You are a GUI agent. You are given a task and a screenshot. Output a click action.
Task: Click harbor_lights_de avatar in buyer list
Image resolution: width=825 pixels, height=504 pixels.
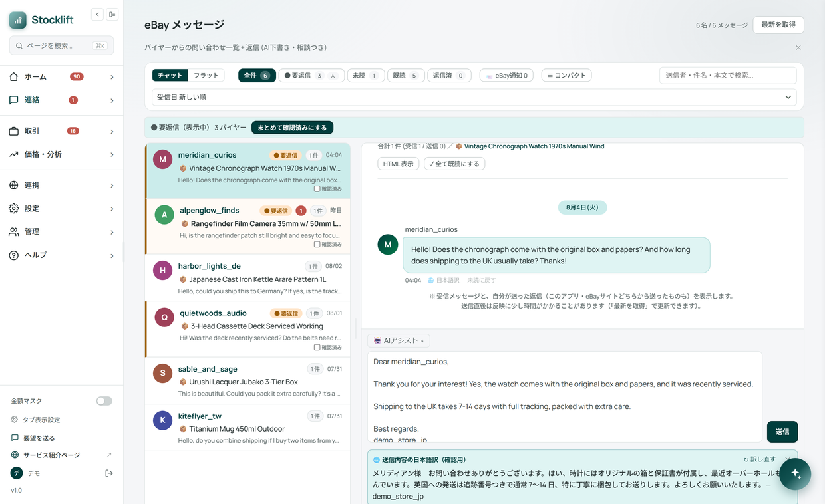point(162,271)
